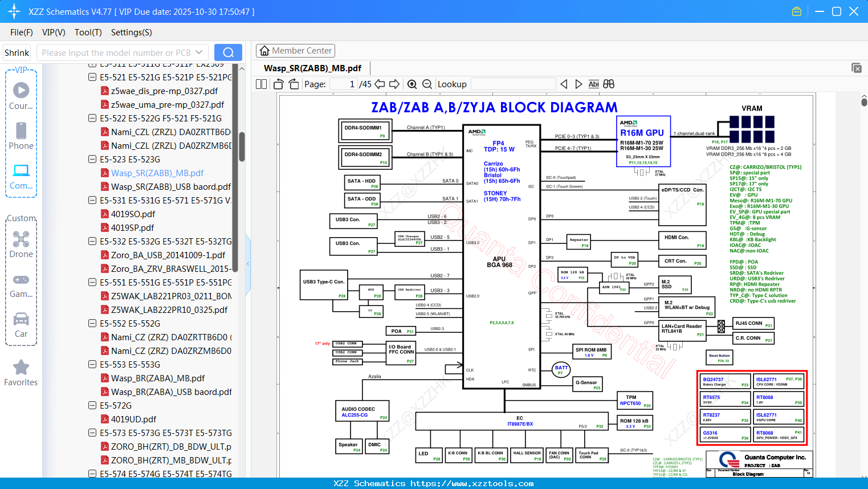Open the model number dropdown arrow
The width and height of the screenshot is (868, 489).
[x=199, y=52]
